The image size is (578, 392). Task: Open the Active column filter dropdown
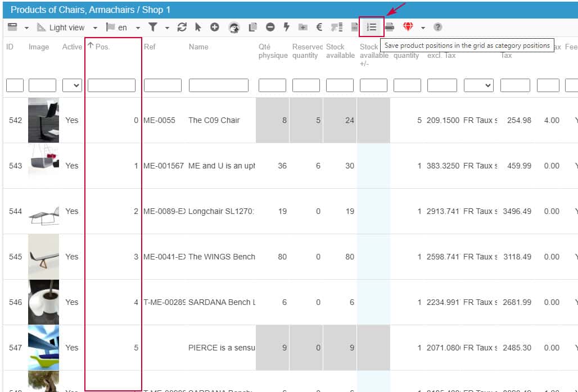coord(72,85)
